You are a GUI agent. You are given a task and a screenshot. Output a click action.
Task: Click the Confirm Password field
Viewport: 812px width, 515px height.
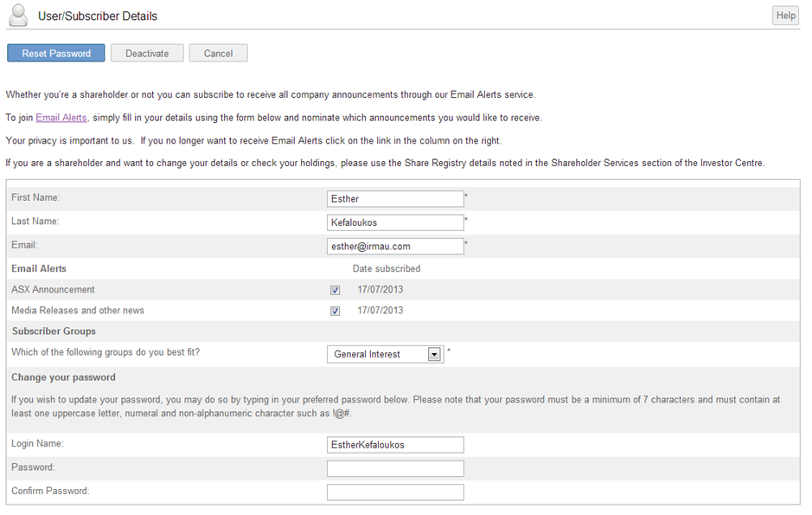(395, 492)
